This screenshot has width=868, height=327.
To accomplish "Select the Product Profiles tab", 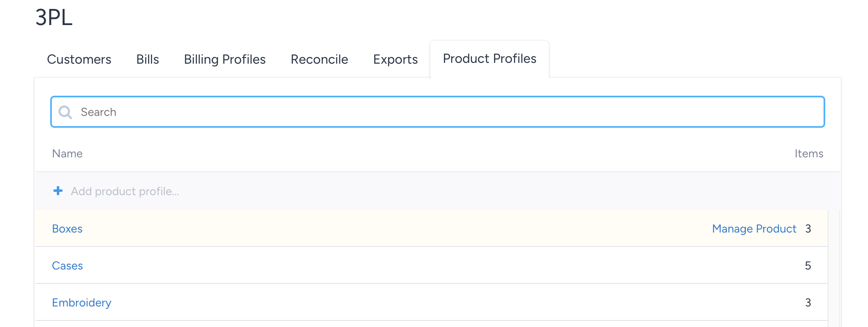I will point(490,59).
